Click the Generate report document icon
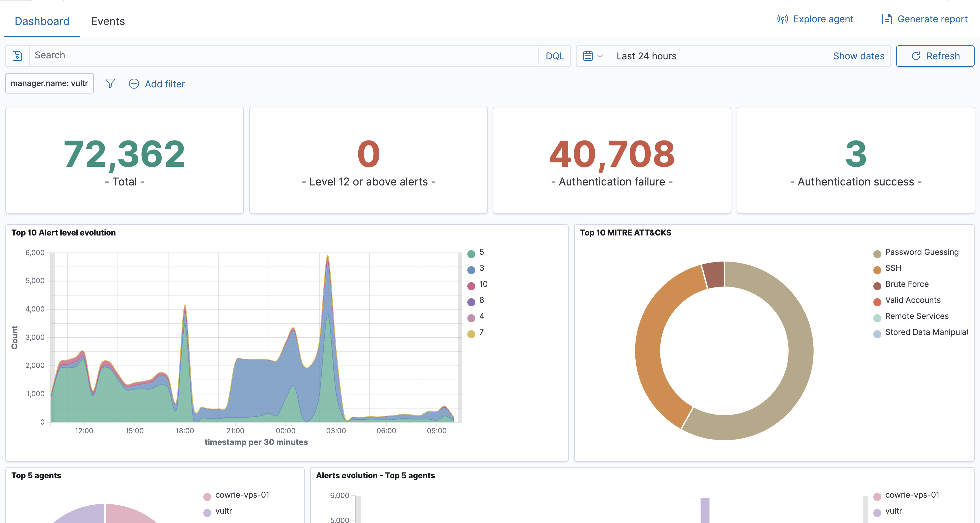Viewport: 980px width, 523px height. (x=886, y=19)
